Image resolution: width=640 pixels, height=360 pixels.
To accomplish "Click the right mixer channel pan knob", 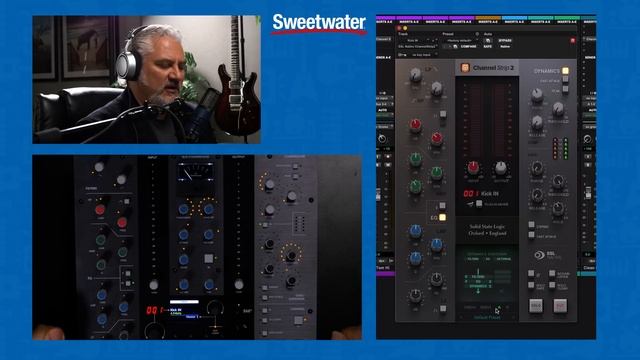I will [x=588, y=139].
